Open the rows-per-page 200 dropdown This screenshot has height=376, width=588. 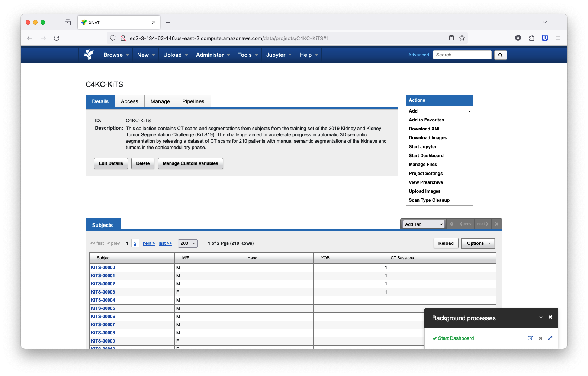(x=188, y=243)
